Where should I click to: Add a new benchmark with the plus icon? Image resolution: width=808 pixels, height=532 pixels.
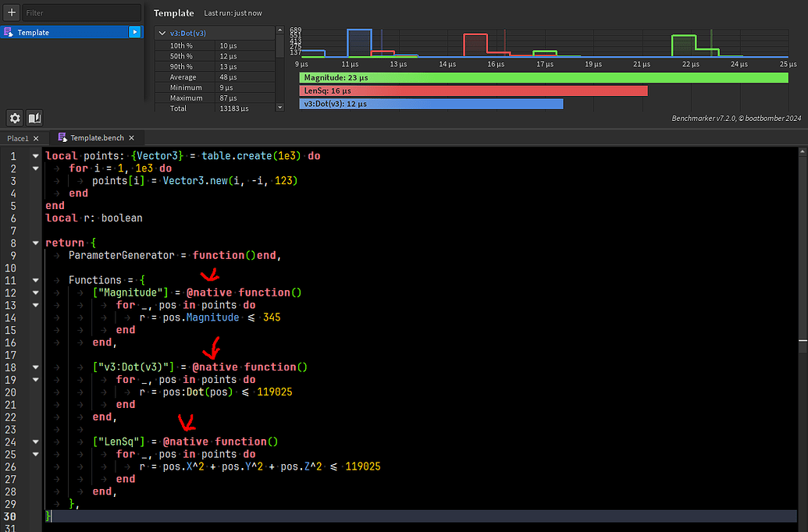coord(11,12)
